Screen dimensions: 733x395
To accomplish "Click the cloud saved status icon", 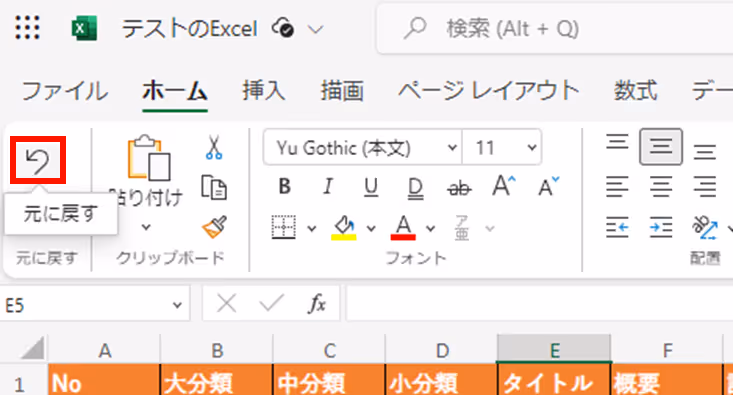I will [x=283, y=28].
